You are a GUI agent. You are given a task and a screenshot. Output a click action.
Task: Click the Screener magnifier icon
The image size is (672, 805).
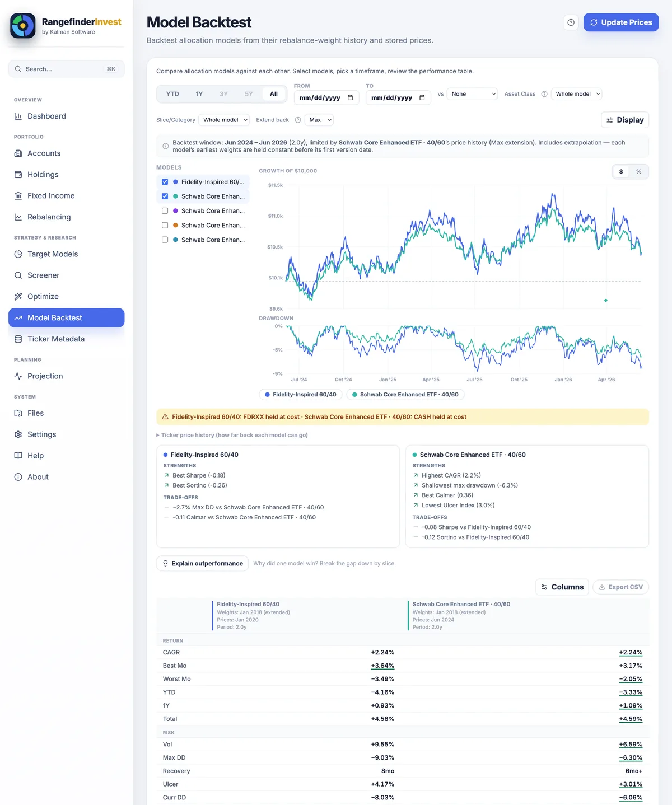pyautogui.click(x=18, y=275)
